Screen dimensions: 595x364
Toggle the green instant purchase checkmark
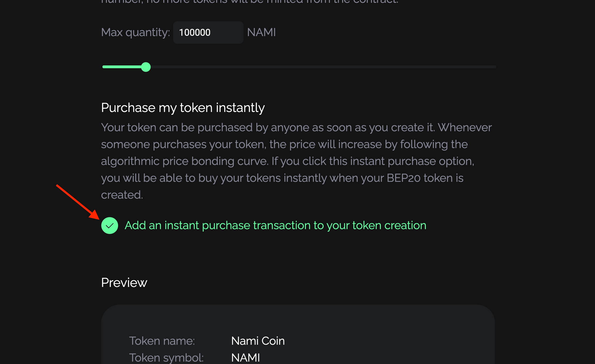click(109, 225)
